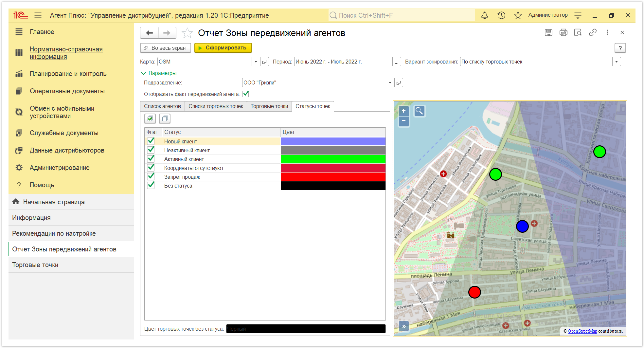This screenshot has width=644, height=348.
Task: Open Вариант зонирования dropdown arrow
Action: click(x=617, y=62)
